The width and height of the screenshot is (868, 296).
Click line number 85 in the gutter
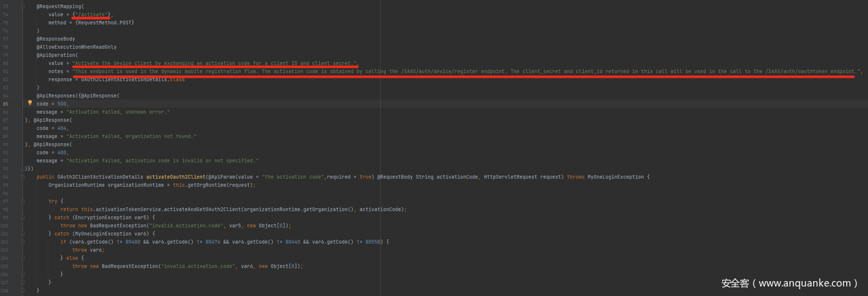click(6, 104)
